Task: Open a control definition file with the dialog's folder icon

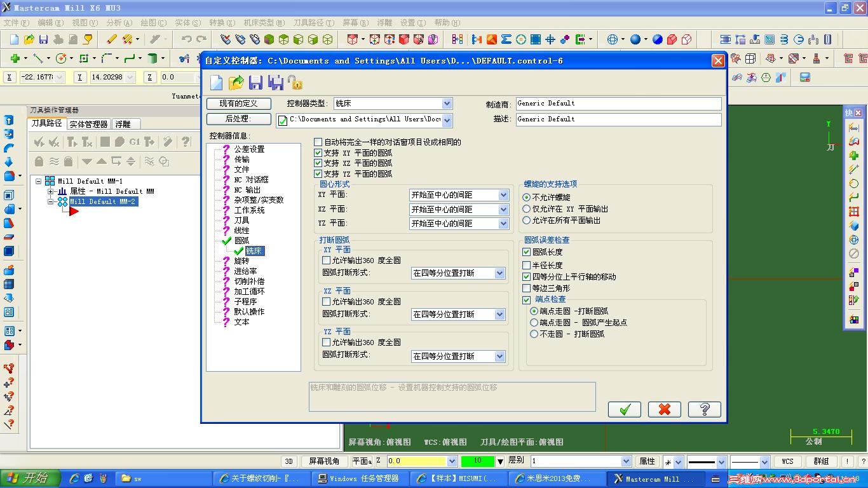Action: [x=236, y=83]
